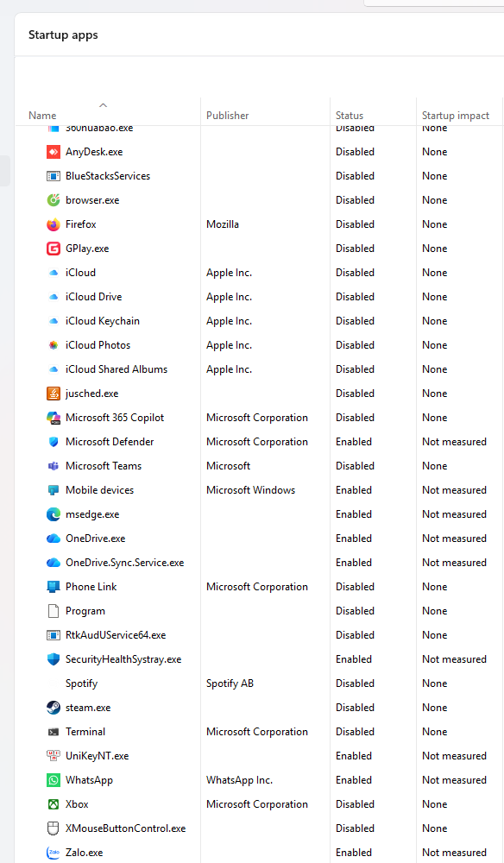The width and height of the screenshot is (504, 863).
Task: Click the WhatsApp Inc. publisher cell
Action: (239, 780)
